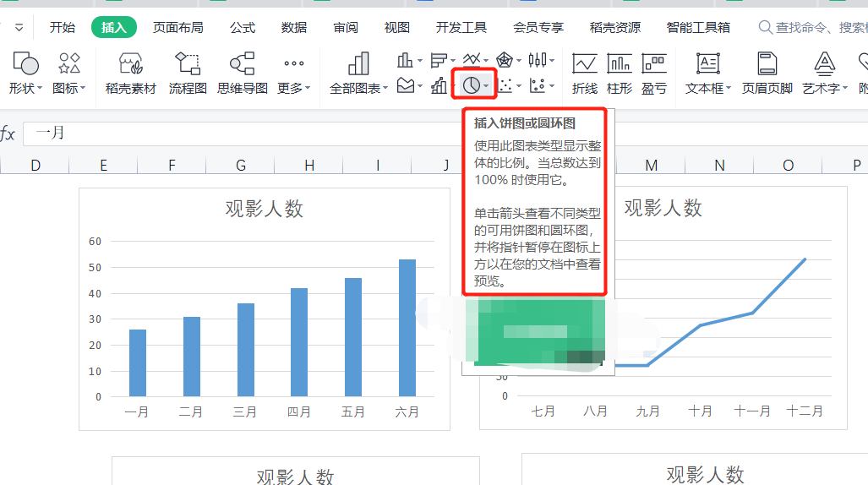Open the 全部图表 all charts icon
This screenshot has height=485, width=868.
pos(358,63)
